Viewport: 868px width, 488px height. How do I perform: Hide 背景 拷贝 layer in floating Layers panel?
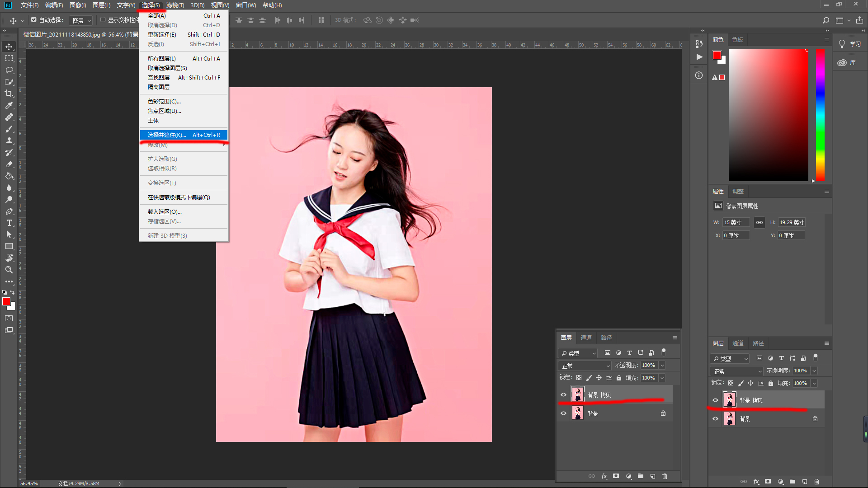(x=563, y=395)
